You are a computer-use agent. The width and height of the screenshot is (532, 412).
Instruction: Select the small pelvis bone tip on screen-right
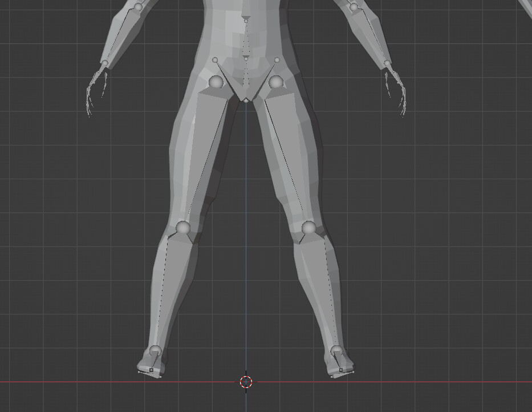pos(277,60)
